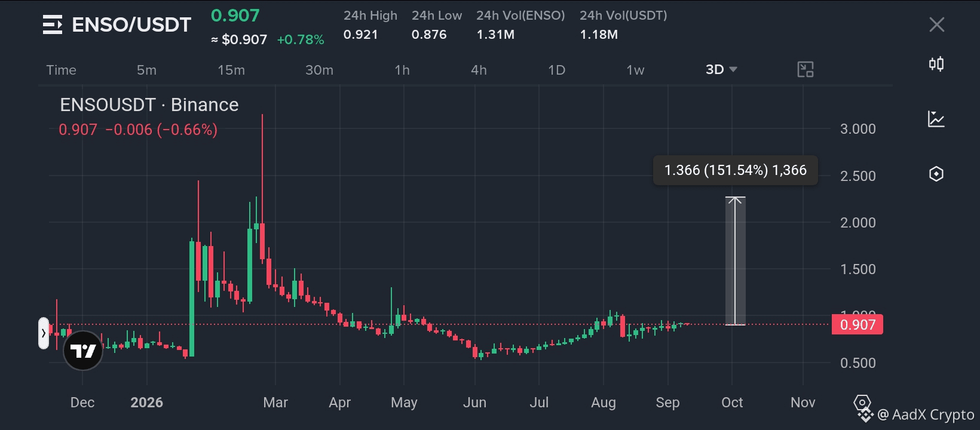Select the 5m interval tab
Image resolution: width=980 pixels, height=430 pixels.
[x=146, y=70]
